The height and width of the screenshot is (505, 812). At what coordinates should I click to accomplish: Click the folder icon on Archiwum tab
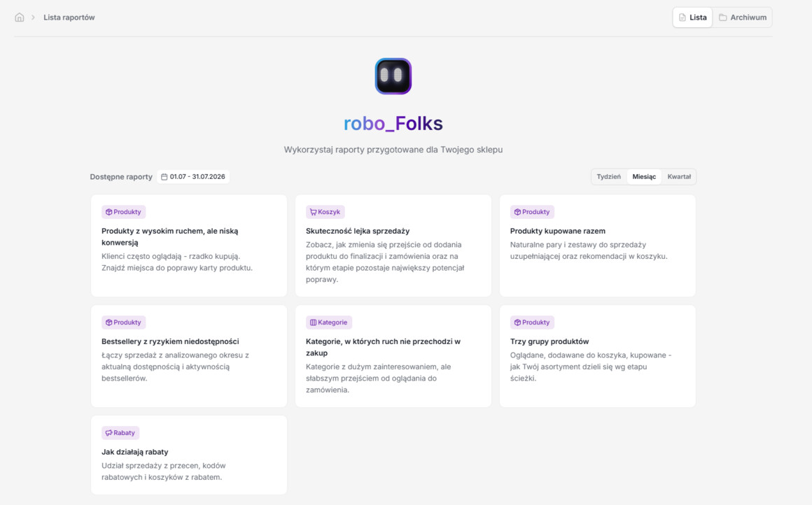(x=723, y=17)
